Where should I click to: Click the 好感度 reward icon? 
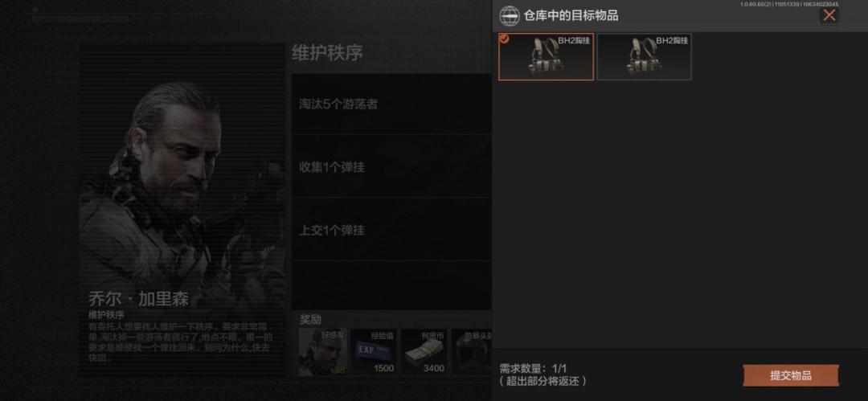323,352
